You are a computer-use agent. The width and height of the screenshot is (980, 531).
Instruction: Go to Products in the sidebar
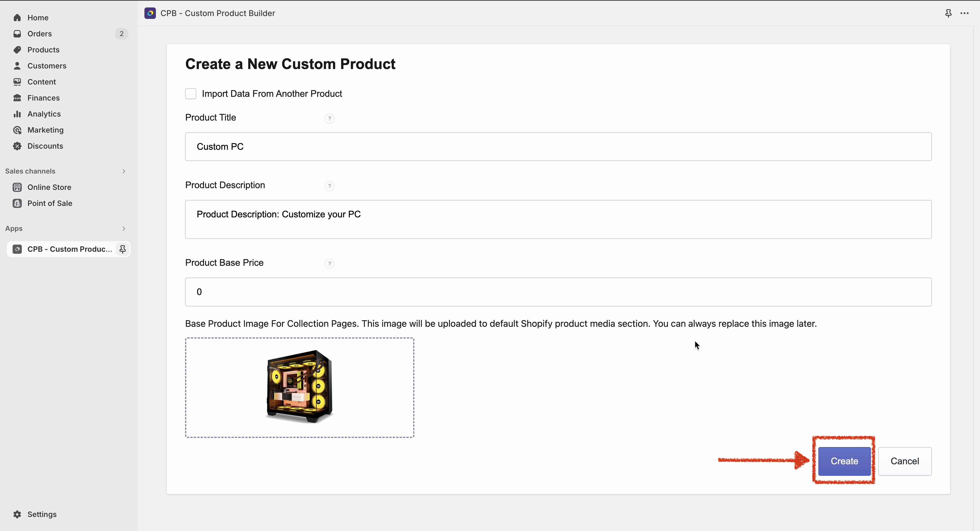pos(43,50)
